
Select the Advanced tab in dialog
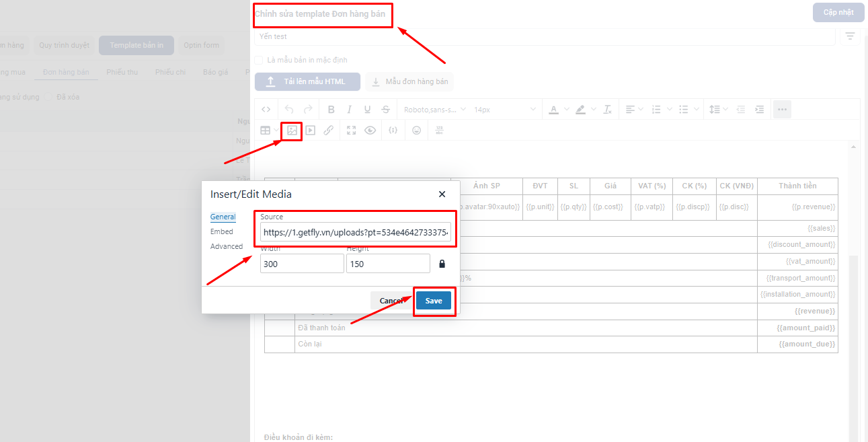pos(227,246)
